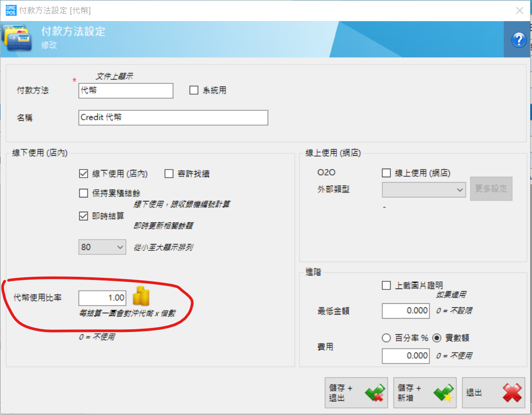Click the blue help question mark icon
Image resolution: width=532 pixels, height=415 pixels.
(x=519, y=39)
